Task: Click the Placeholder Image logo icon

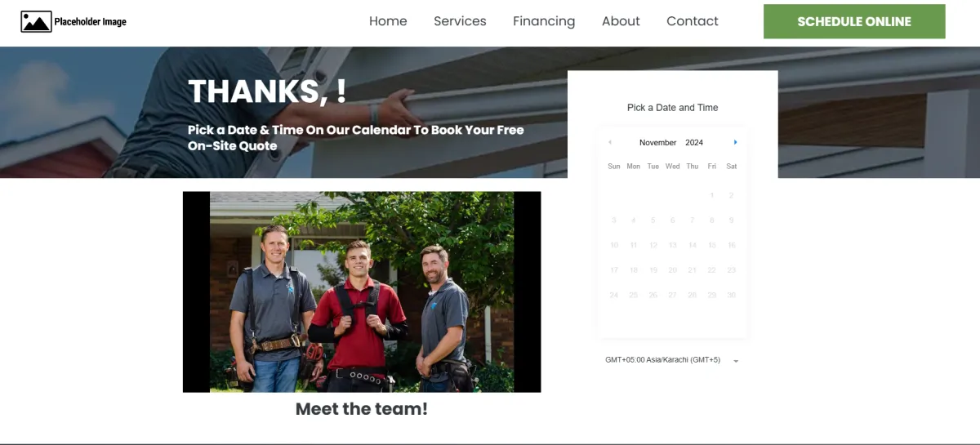Action: tap(36, 22)
